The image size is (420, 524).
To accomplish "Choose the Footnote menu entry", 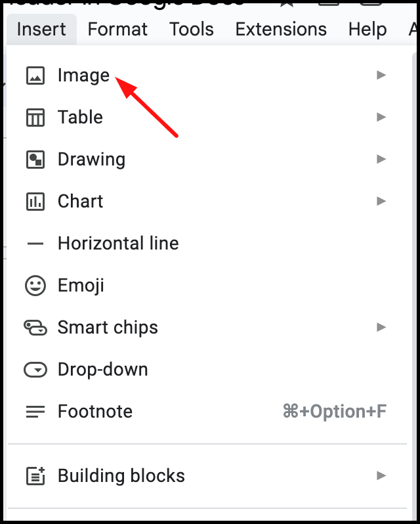I will point(207,411).
